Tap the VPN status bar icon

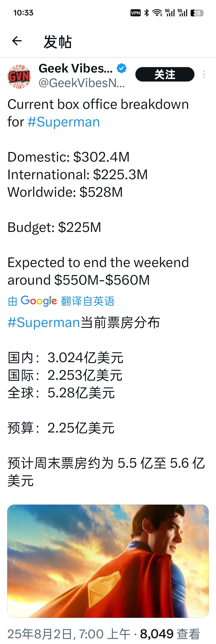136,13
